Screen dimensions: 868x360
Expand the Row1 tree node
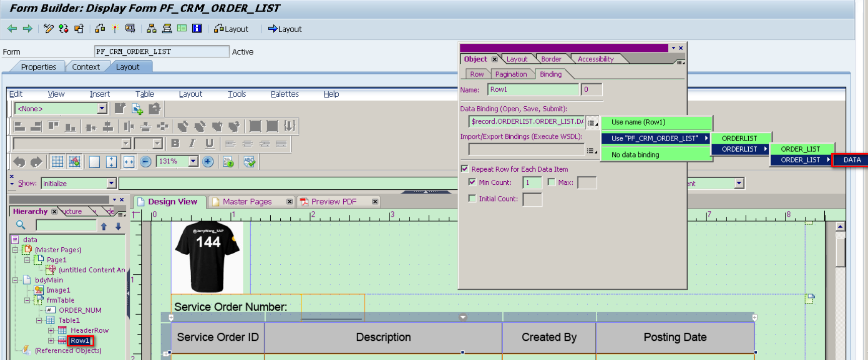click(51, 340)
